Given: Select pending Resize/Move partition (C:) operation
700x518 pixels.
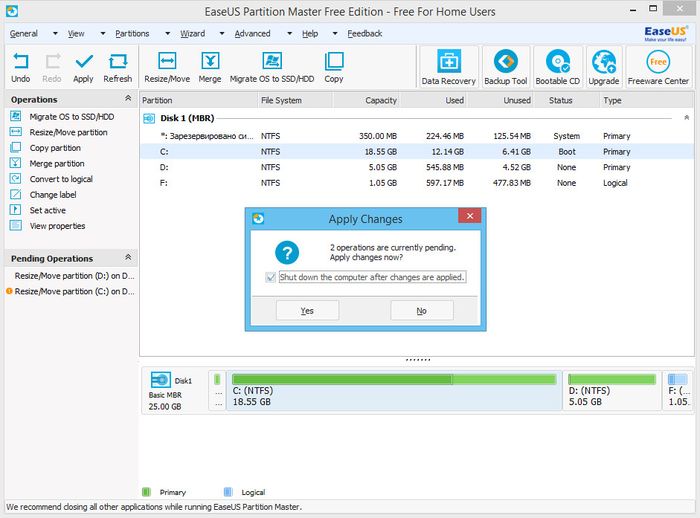Looking at the screenshot, I should pyautogui.click(x=71, y=292).
